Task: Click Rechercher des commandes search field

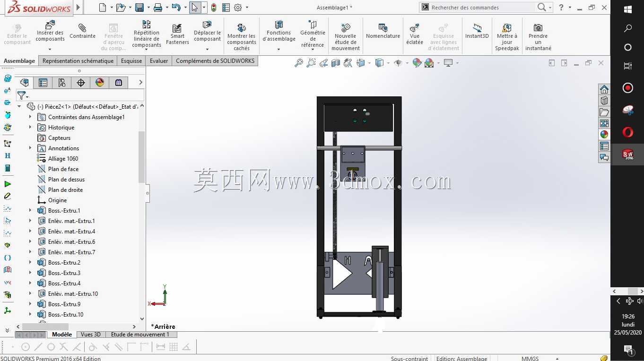Action: (x=482, y=8)
